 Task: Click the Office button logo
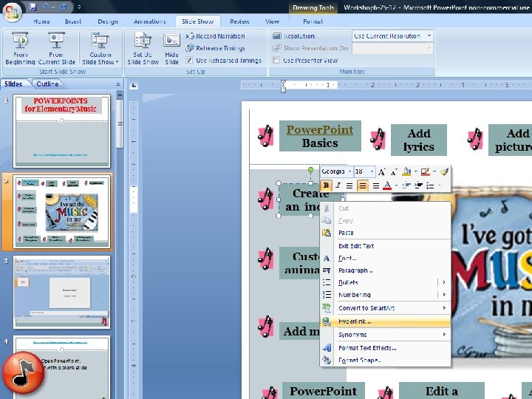click(x=12, y=11)
